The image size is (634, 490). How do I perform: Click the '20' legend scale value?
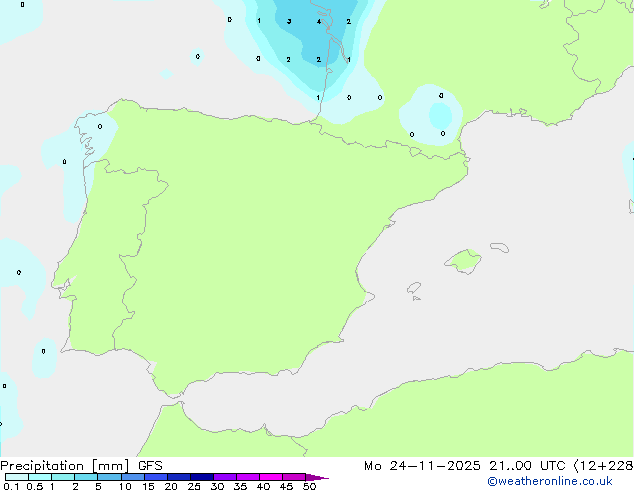pos(171,486)
